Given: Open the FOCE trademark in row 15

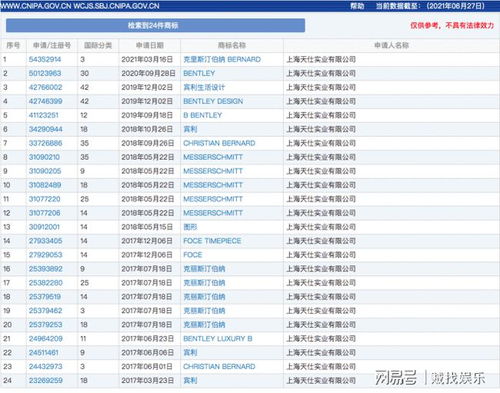Looking at the screenshot, I should tap(193, 255).
